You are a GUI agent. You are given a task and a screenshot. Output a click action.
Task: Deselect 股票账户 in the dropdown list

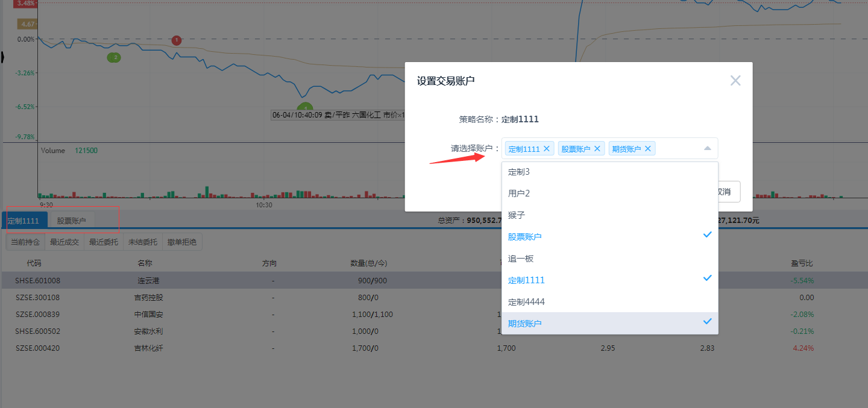pyautogui.click(x=610, y=237)
